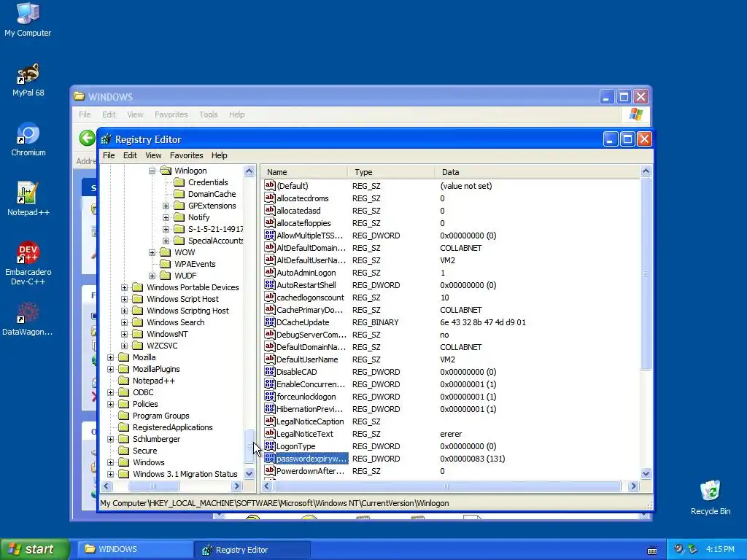Click the keyboard icon in the taskbar
The height and width of the screenshot is (560, 747).
click(652, 550)
